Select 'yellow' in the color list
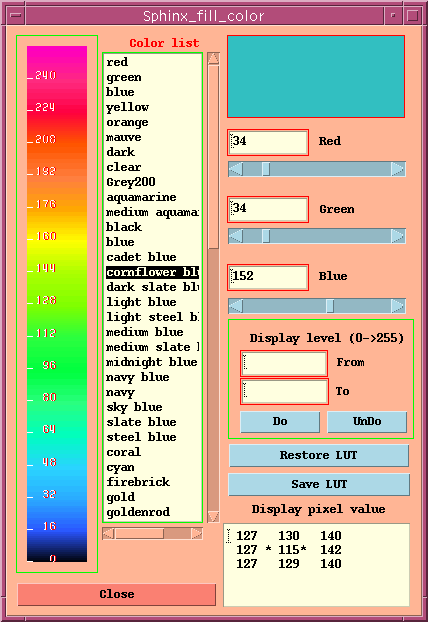This screenshot has height=622, width=428. [x=152, y=108]
